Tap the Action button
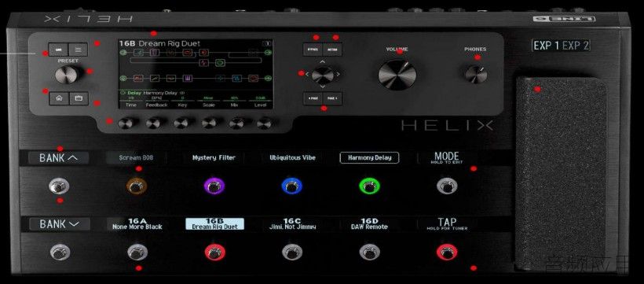The width and height of the screenshot is (644, 284). click(x=332, y=50)
